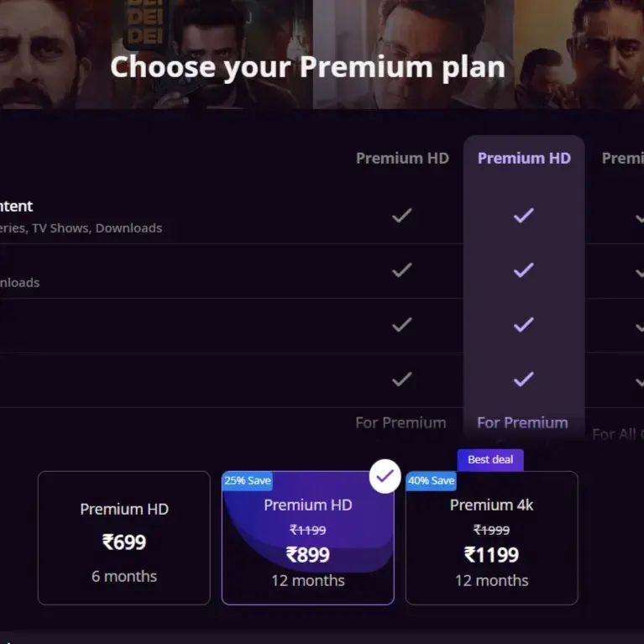The image size is (644, 644).
Task: Select the Premium HD 6 months plan card
Action: [124, 537]
